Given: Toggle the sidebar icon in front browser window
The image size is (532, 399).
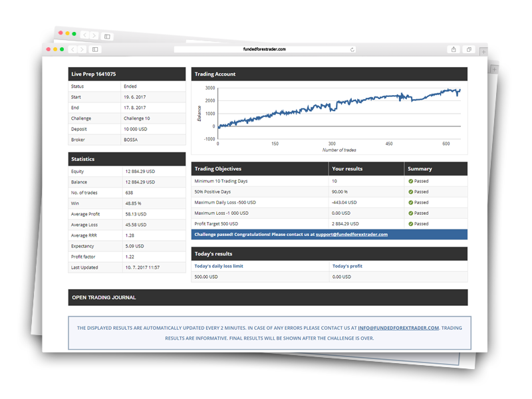Looking at the screenshot, I should pos(95,49).
